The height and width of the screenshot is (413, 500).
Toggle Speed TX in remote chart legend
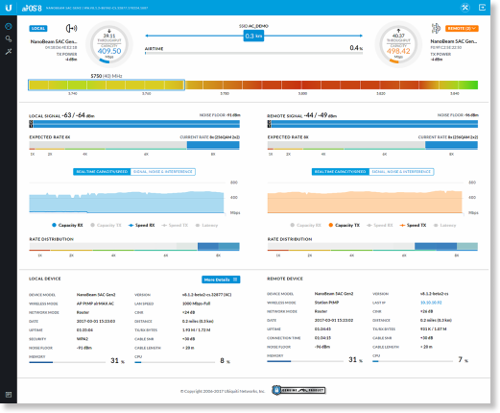413,225
